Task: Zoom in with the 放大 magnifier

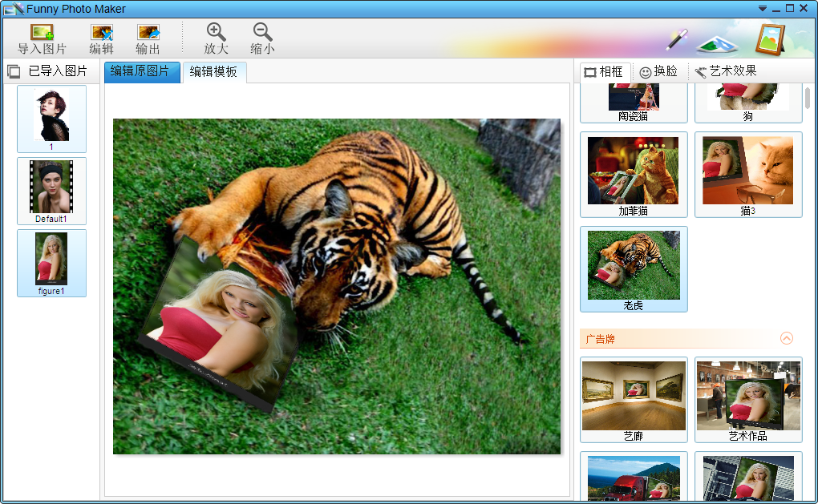Action: tap(216, 39)
